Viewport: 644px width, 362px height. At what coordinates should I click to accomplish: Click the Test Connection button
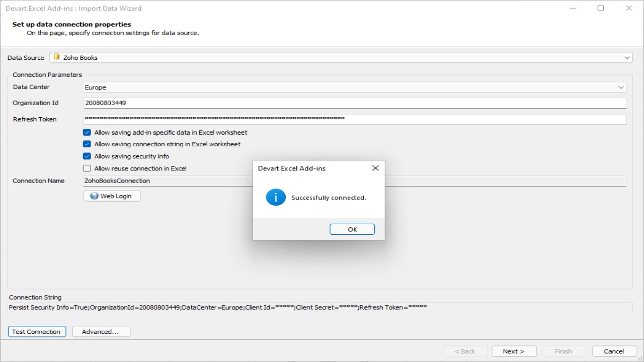point(37,332)
